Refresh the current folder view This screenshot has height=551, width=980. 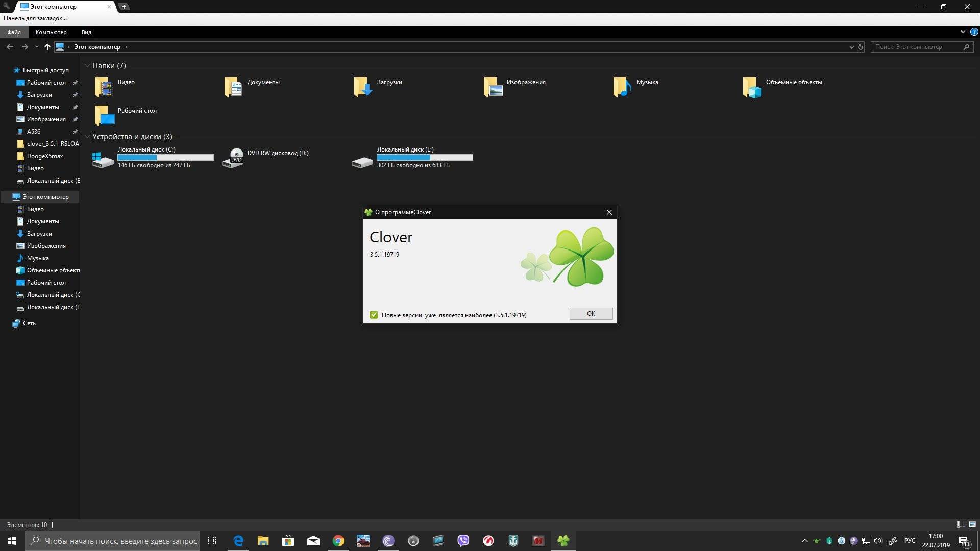[x=861, y=47]
